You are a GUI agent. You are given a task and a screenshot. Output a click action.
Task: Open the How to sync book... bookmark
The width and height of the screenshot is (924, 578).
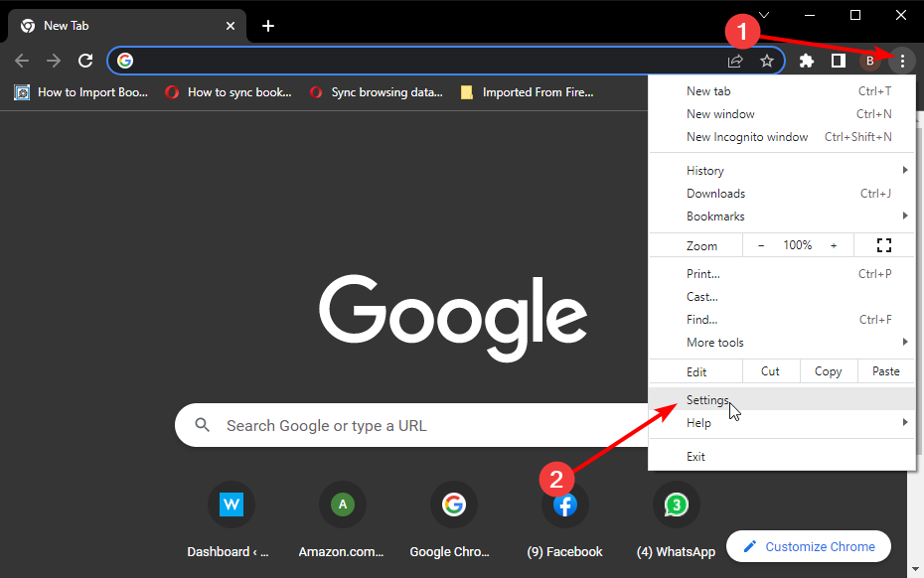click(x=229, y=92)
